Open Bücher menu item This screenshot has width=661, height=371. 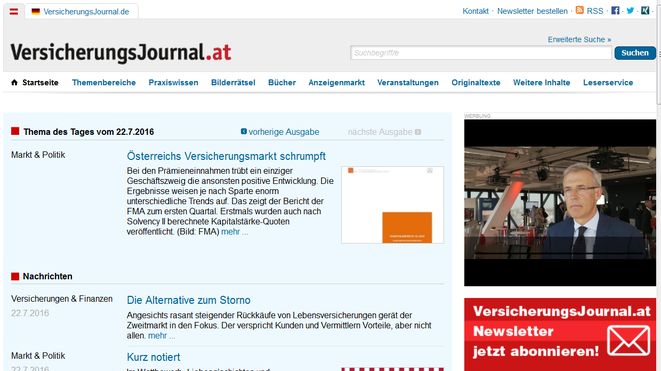coord(282,83)
